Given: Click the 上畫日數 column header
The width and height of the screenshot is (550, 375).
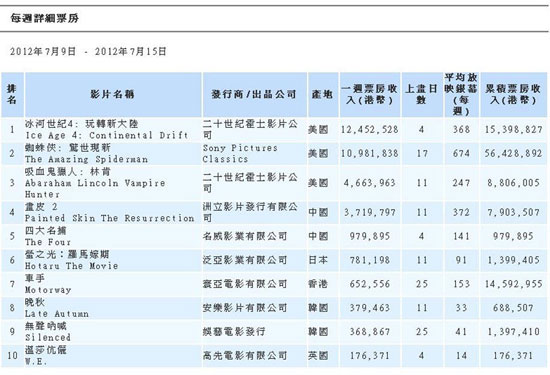Looking at the screenshot, I should [422, 94].
